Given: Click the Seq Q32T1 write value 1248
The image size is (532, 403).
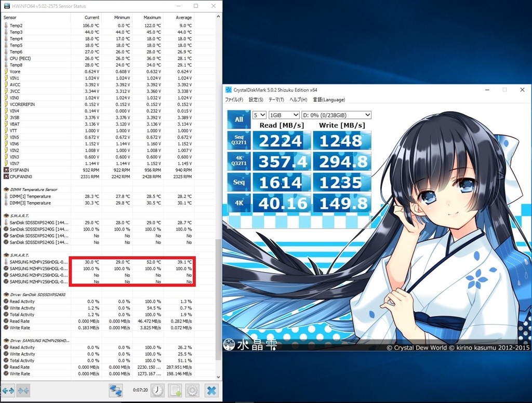Looking at the screenshot, I should (342, 140).
